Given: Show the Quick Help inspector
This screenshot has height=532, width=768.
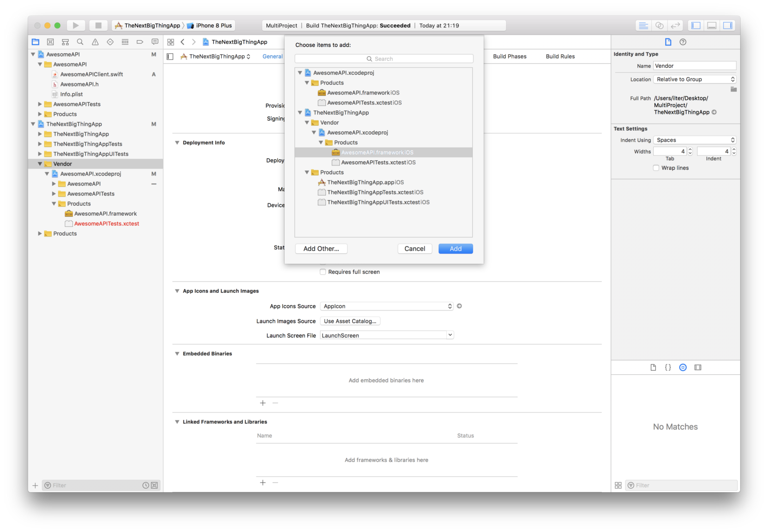Looking at the screenshot, I should pyautogui.click(x=683, y=42).
